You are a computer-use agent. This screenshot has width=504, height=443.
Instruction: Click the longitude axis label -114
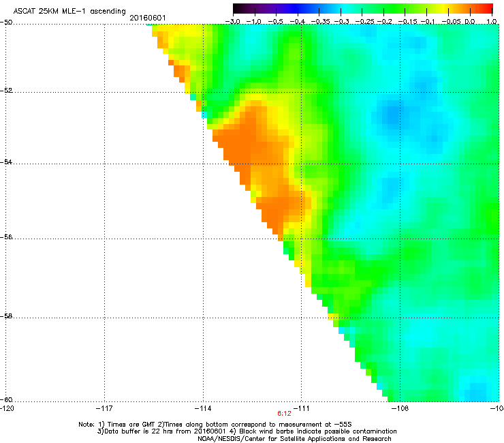[x=203, y=408]
